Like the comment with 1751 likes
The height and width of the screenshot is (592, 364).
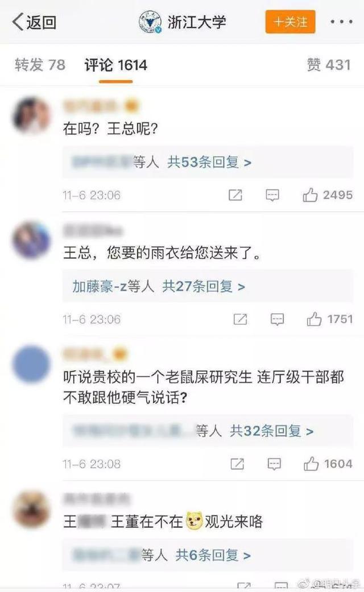tap(314, 320)
